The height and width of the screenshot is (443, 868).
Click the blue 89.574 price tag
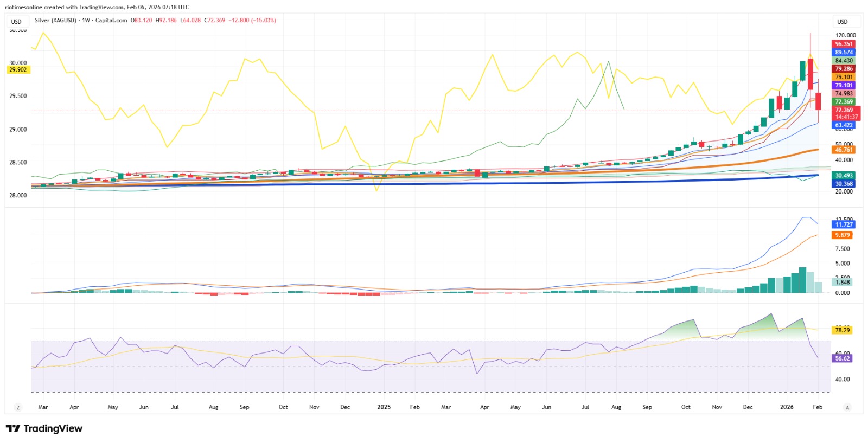click(844, 53)
